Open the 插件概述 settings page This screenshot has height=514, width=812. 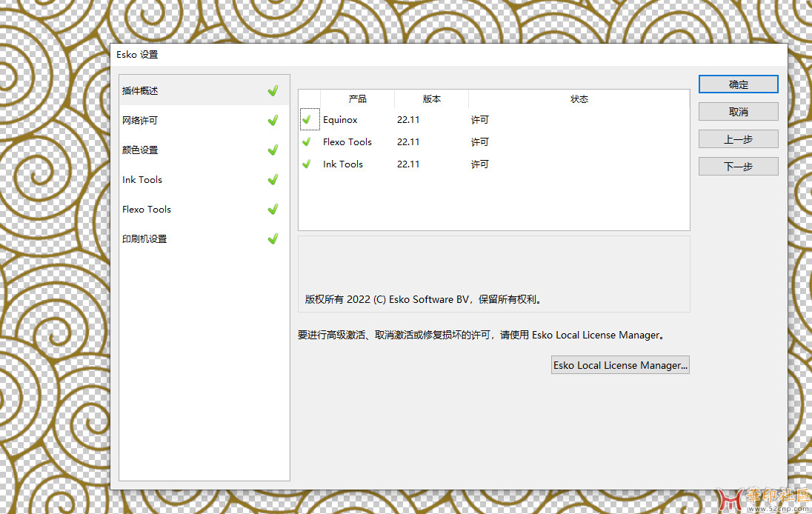(204, 90)
